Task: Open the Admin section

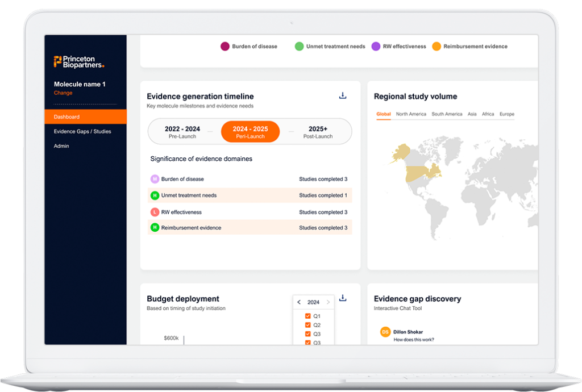Action: coord(61,146)
